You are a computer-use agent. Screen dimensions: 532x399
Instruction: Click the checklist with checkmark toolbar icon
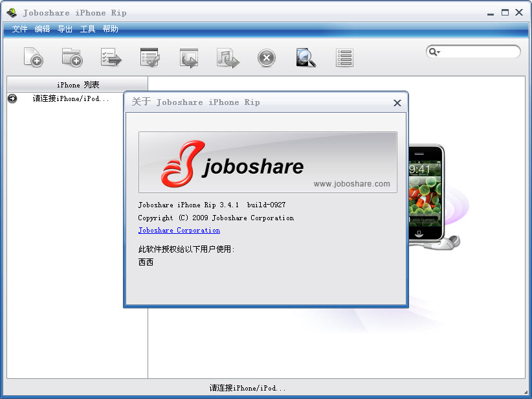(150, 57)
